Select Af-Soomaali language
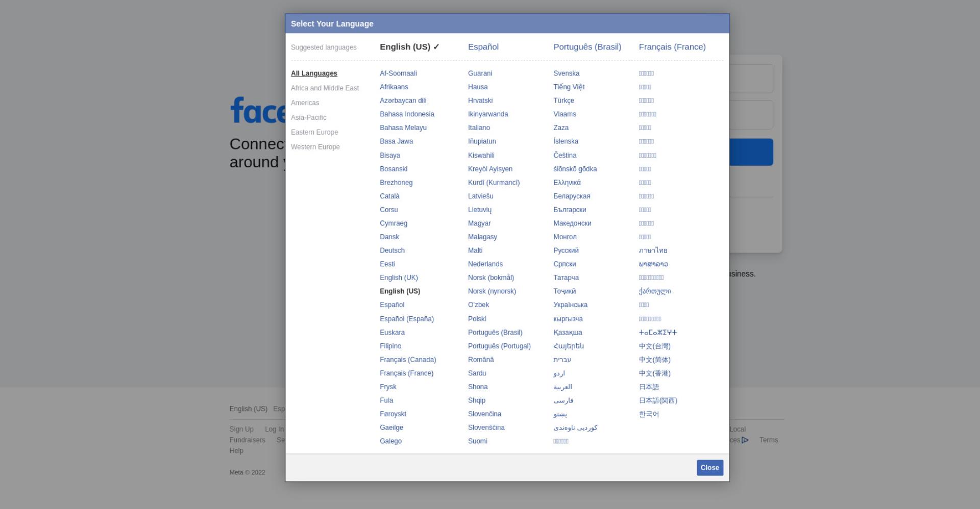Image resolution: width=980 pixels, height=509 pixels. pyautogui.click(x=398, y=73)
